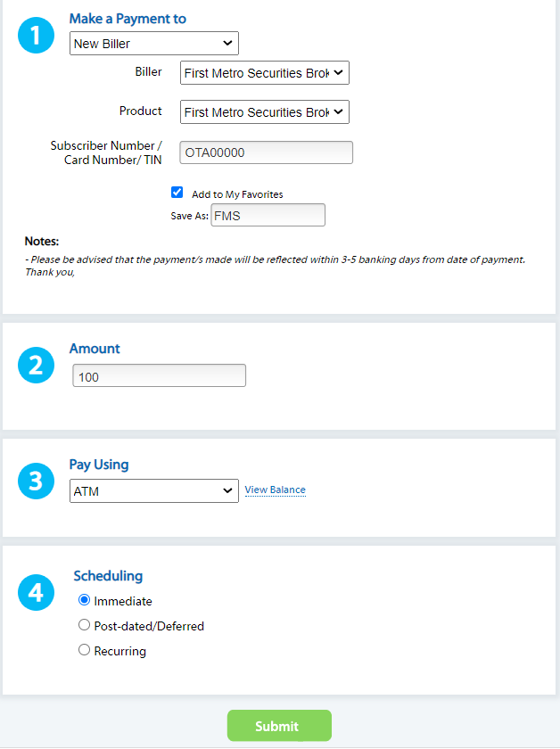
Task: Uncheck Add to My Favorites checkbox
Action: click(x=177, y=192)
